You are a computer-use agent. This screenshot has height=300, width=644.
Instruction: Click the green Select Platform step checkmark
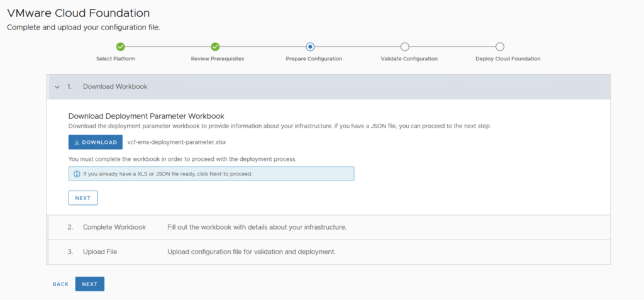pos(121,47)
